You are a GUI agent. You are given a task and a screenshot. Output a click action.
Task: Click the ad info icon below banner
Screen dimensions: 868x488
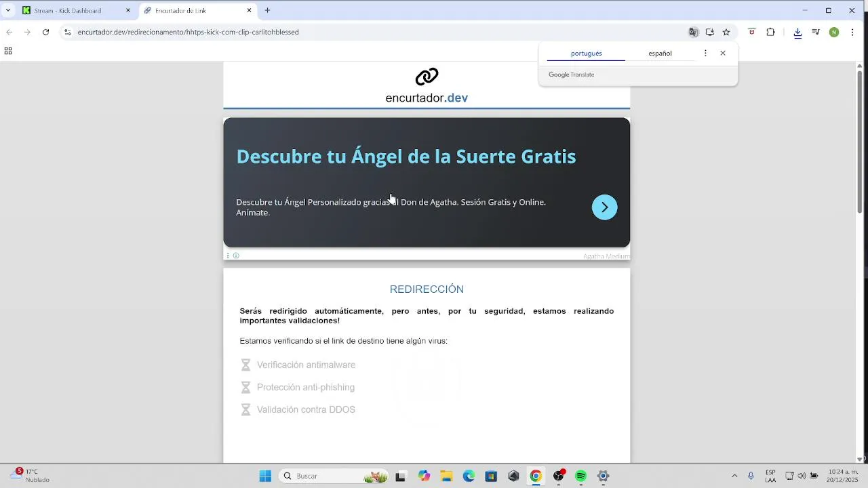click(x=236, y=256)
